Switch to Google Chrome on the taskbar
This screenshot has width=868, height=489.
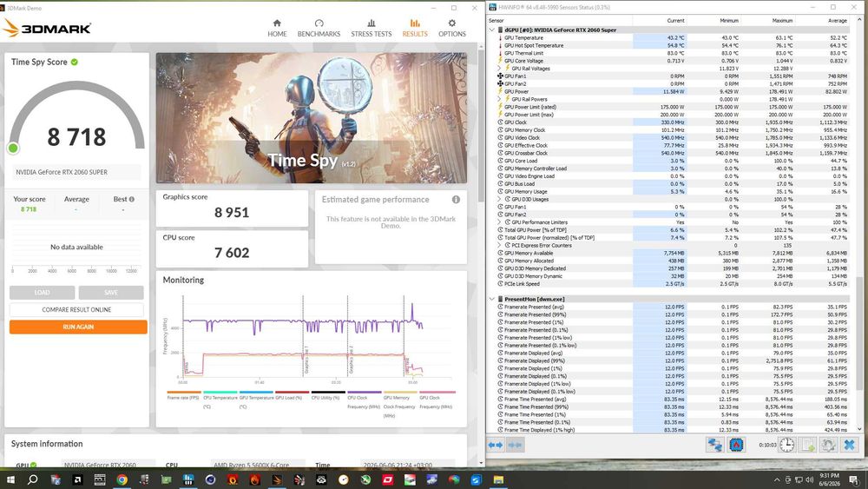(122, 479)
